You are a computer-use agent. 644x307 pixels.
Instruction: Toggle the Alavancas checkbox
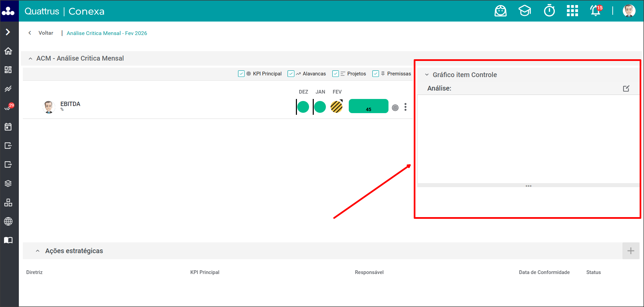[291, 74]
